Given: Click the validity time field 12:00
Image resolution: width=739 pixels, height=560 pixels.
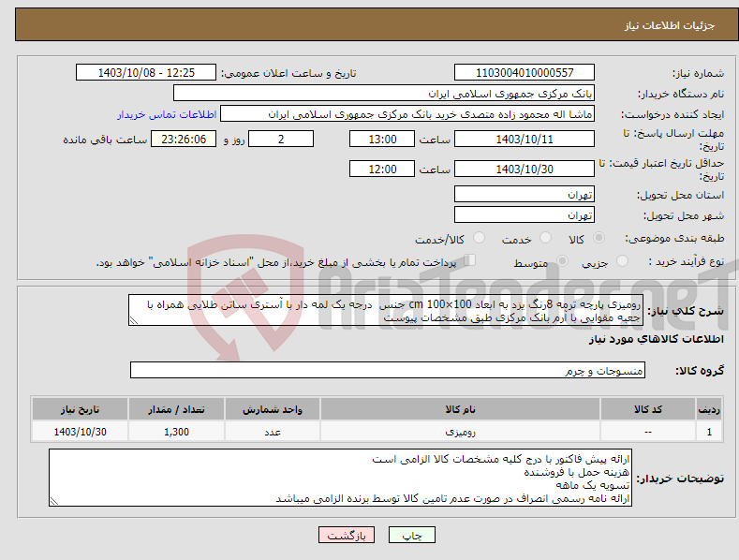Looking at the screenshot, I should coord(382,169).
